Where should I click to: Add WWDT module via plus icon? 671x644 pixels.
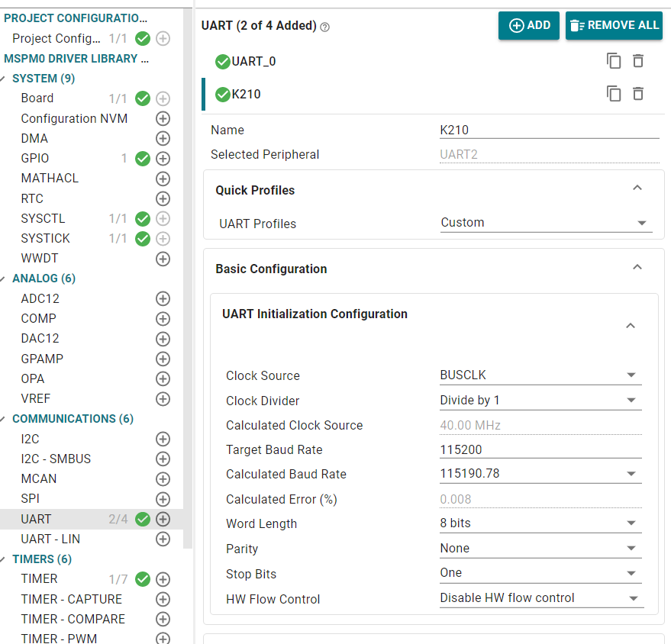tap(163, 259)
